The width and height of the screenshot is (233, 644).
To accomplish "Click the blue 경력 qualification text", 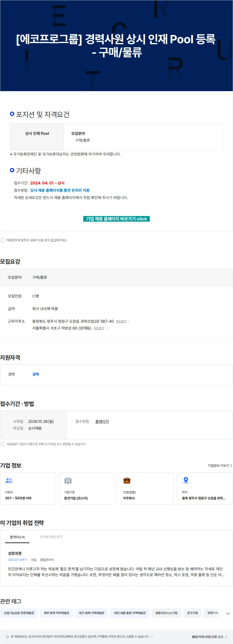I will pos(36,374).
